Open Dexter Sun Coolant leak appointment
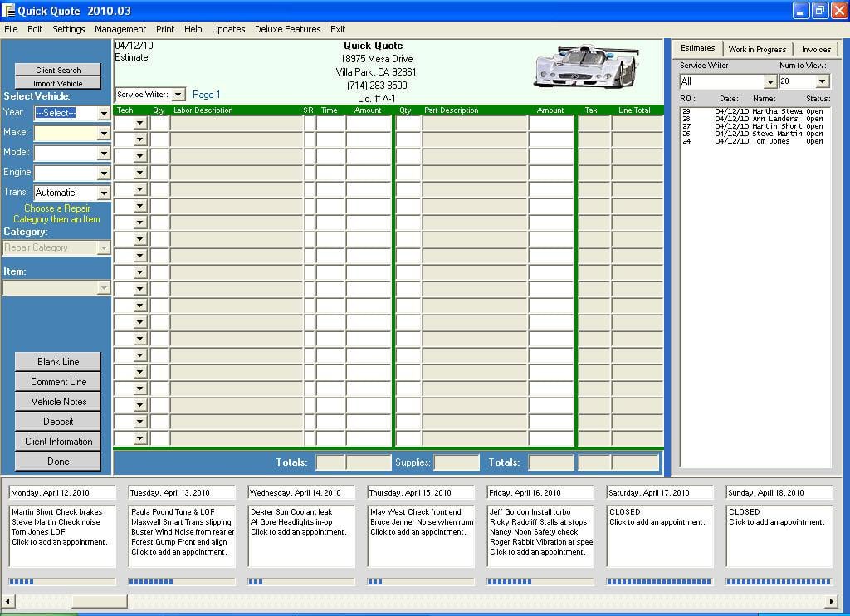This screenshot has width=850, height=616. tap(291, 512)
